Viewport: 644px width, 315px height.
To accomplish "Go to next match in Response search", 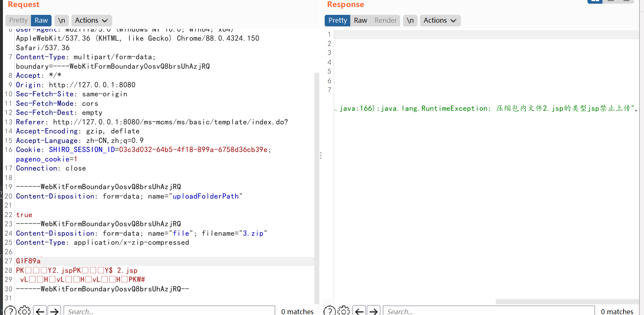I will tap(374, 311).
